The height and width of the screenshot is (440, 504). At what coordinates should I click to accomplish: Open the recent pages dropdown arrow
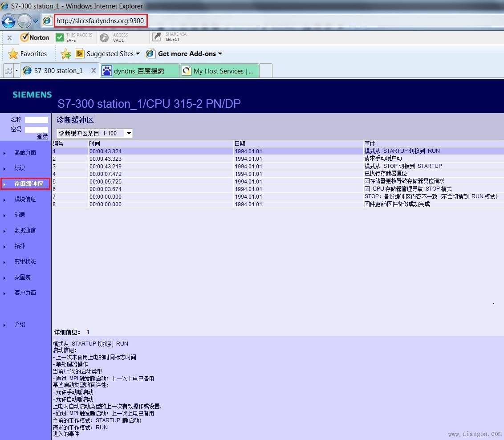(x=35, y=21)
